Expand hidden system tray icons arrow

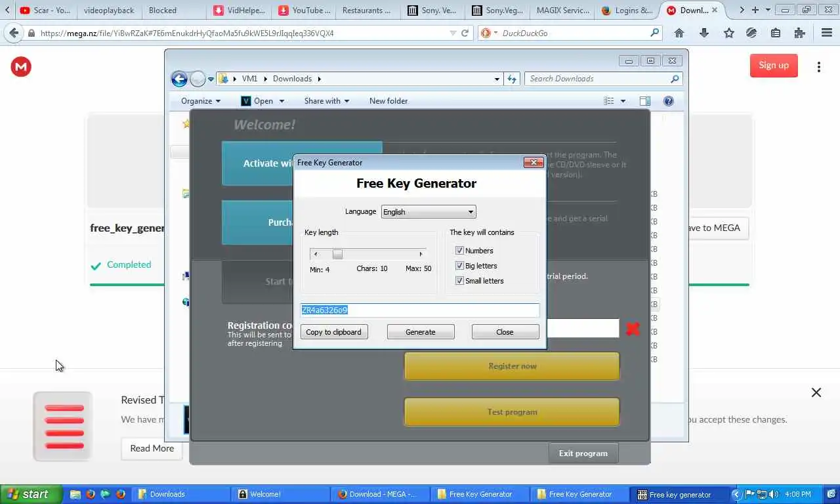click(736, 494)
